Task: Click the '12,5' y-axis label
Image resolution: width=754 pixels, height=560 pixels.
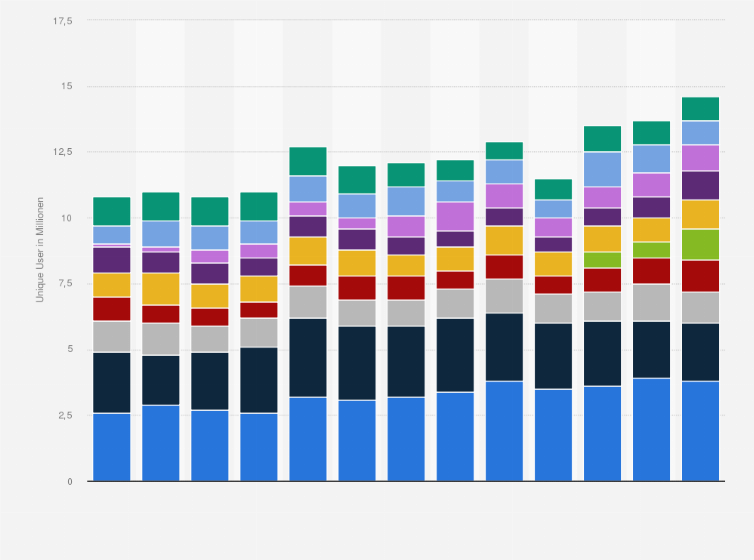Action: point(63,151)
